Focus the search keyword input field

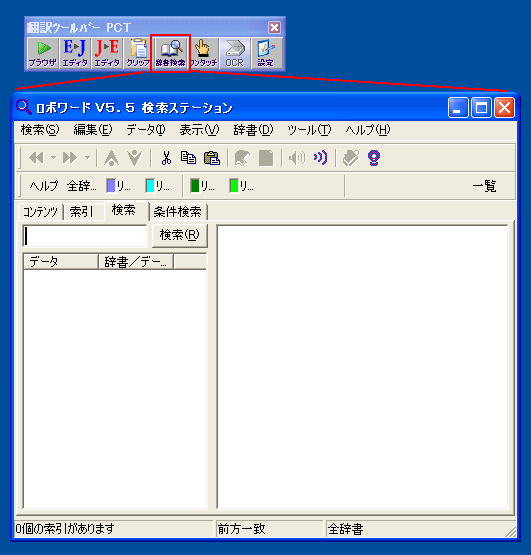coord(85,236)
